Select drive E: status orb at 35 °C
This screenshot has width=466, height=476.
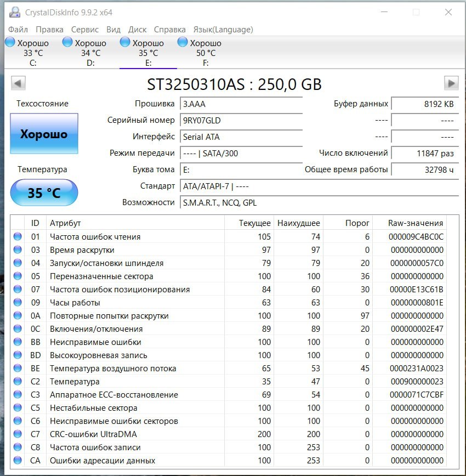tap(125, 42)
